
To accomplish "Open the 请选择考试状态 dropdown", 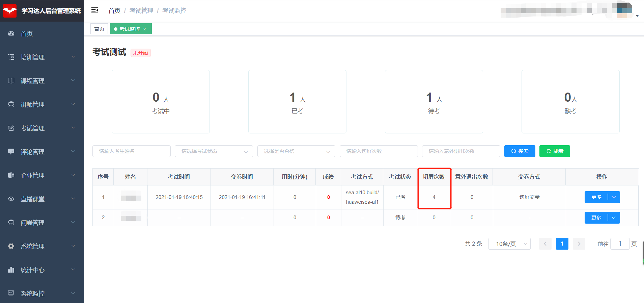I will tap(214, 151).
